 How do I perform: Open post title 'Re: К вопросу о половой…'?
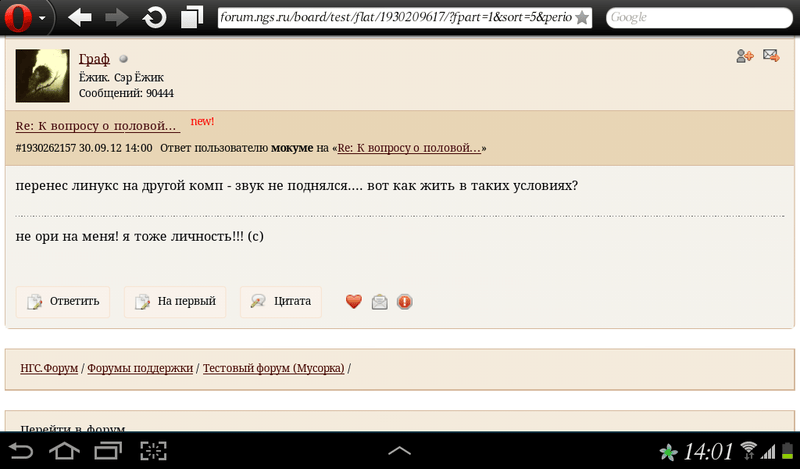[x=97, y=126]
